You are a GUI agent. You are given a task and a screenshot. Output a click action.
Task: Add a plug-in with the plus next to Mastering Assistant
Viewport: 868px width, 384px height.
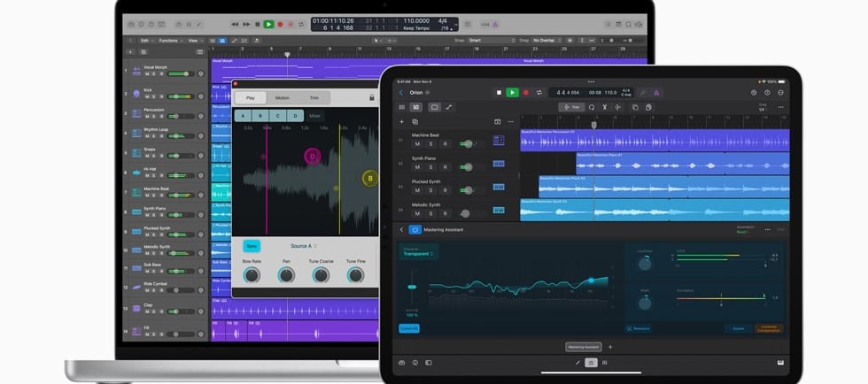coord(610,347)
